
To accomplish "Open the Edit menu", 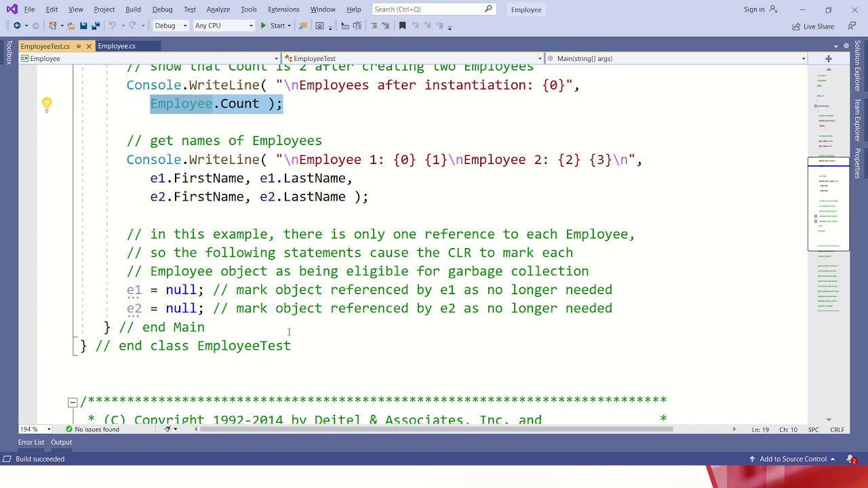I will (52, 9).
